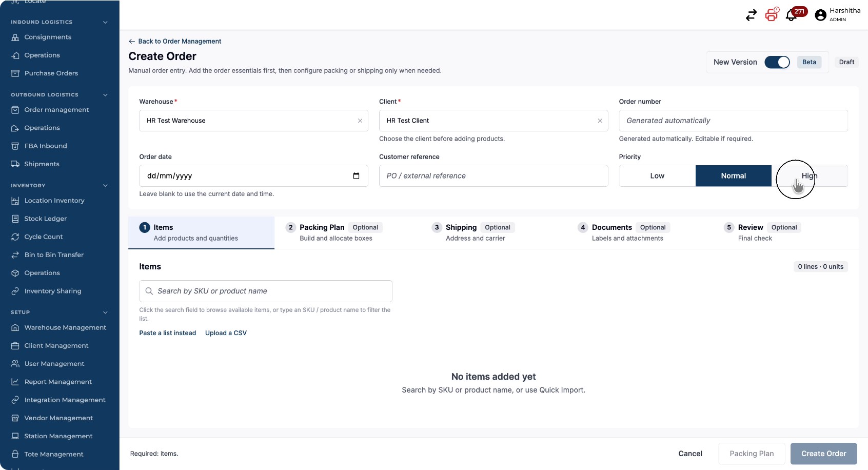Clear the HR Test Client selection
The width and height of the screenshot is (868, 470).
pos(600,121)
